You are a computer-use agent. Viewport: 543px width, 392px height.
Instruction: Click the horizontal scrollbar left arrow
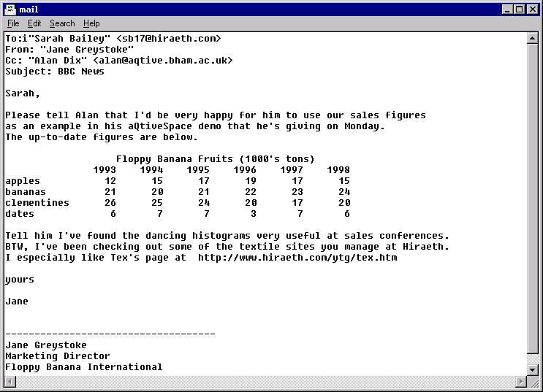(x=9, y=381)
